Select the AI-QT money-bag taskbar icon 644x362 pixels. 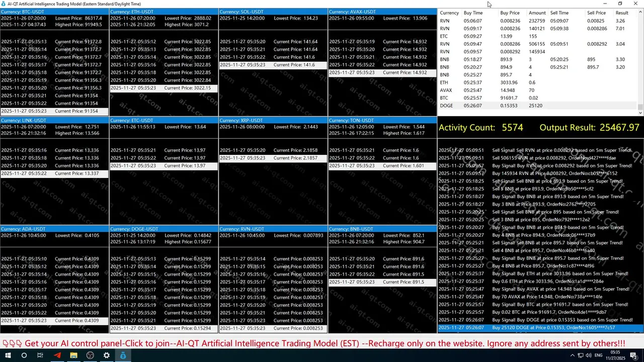pyautogui.click(x=123, y=355)
